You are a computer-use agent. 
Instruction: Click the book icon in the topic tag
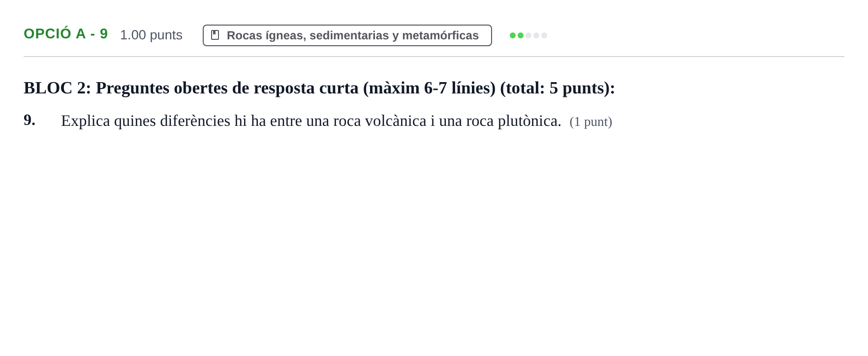pyautogui.click(x=215, y=35)
